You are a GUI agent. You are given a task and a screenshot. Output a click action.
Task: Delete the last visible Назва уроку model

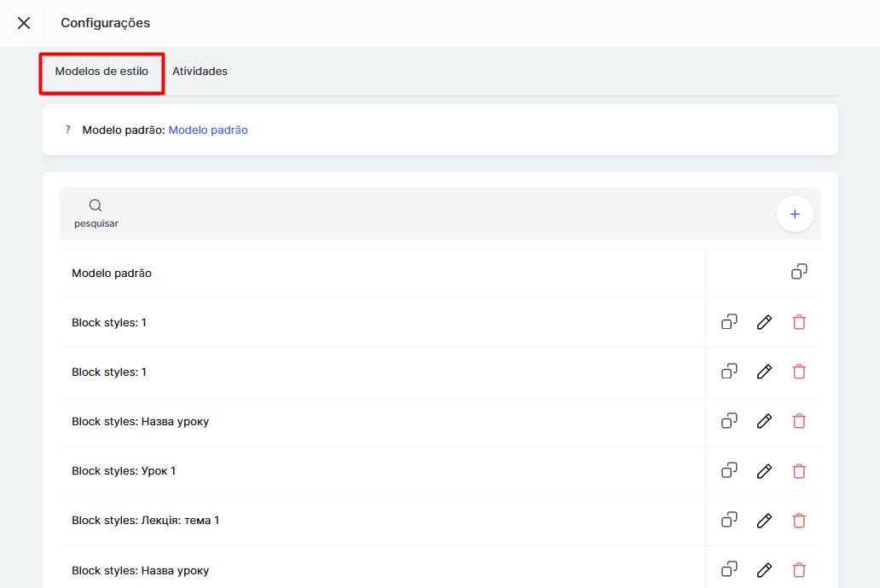coord(799,569)
